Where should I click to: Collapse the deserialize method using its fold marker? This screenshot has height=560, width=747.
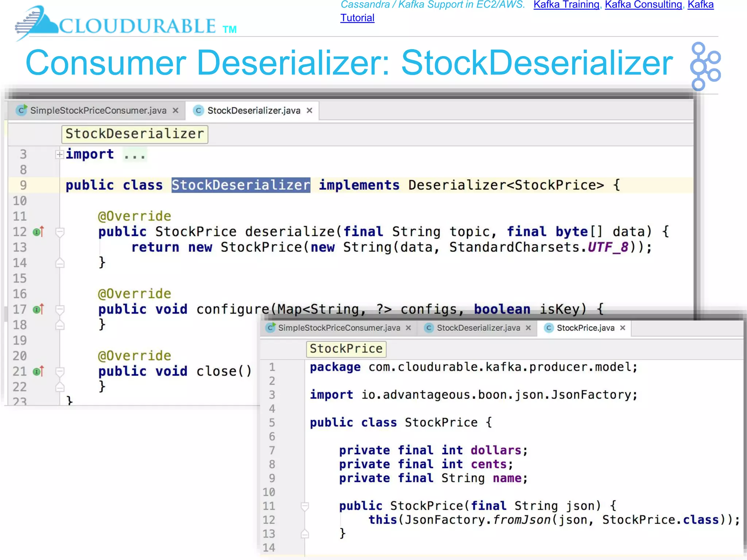(60, 232)
